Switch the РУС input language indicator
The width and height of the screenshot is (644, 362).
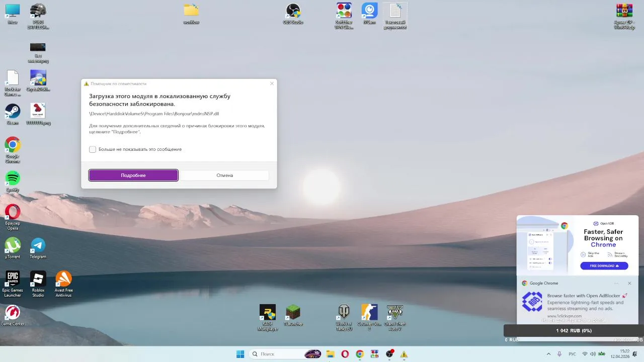click(572, 354)
